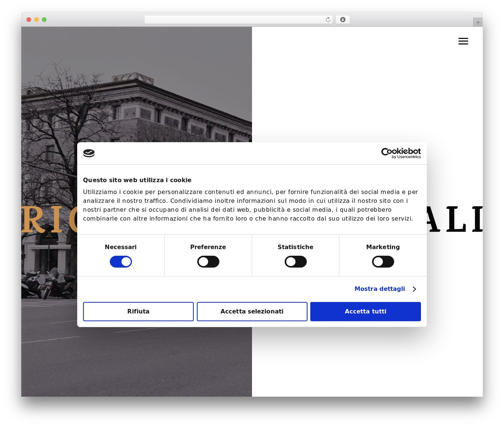Click the Cookiebot oval logo icon
Screen dimensions: 504x427
click(x=89, y=153)
